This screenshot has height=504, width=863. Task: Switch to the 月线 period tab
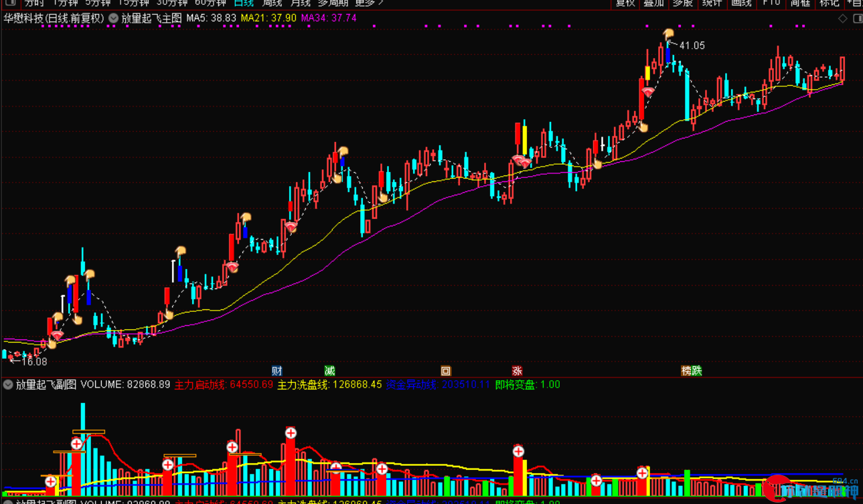coord(300,3)
